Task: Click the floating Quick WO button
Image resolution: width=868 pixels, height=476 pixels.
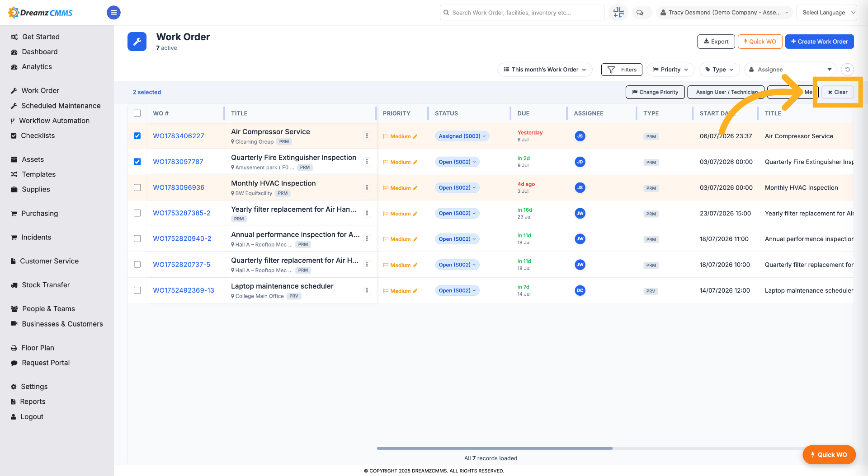Action: coord(829,455)
